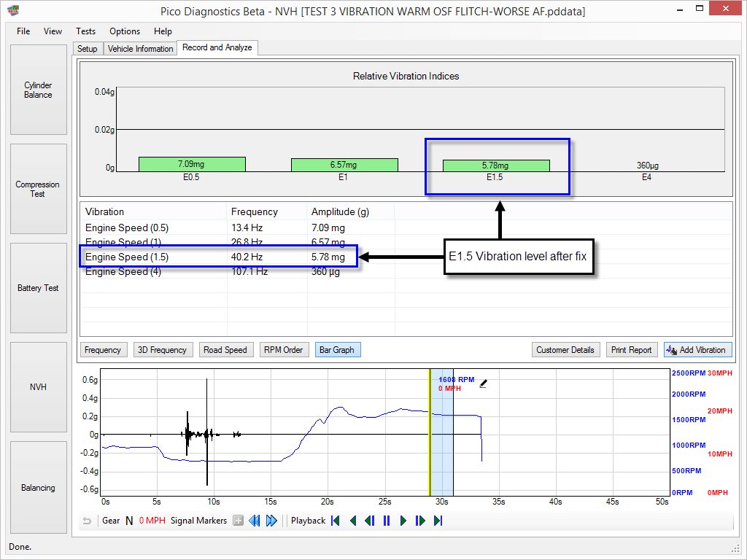
Task: Switch to Frequency view
Action: tap(103, 350)
